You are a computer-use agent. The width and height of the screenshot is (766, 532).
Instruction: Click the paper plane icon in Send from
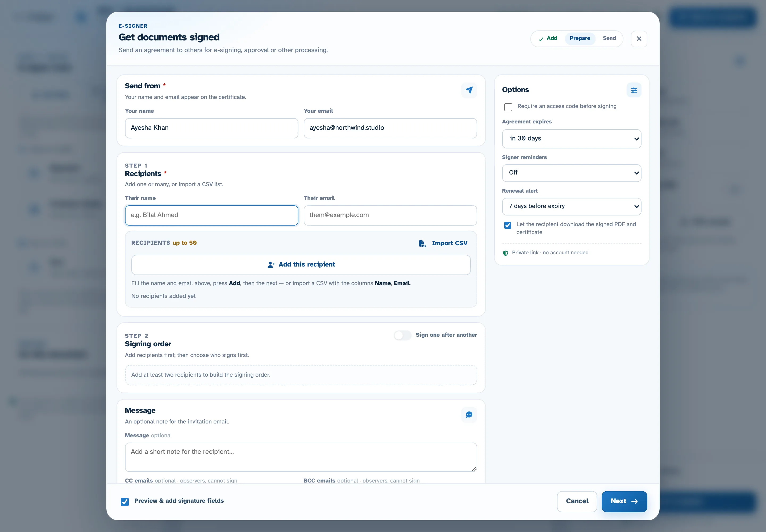pos(469,90)
